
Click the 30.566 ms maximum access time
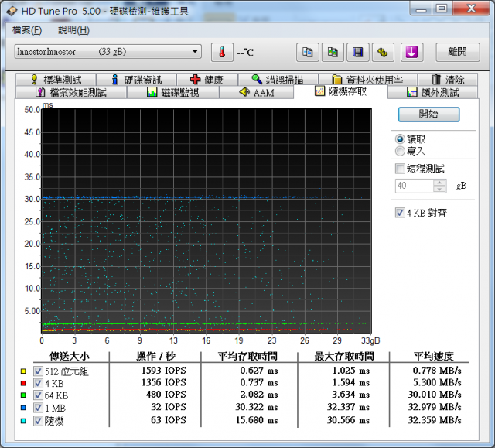pos(348,420)
